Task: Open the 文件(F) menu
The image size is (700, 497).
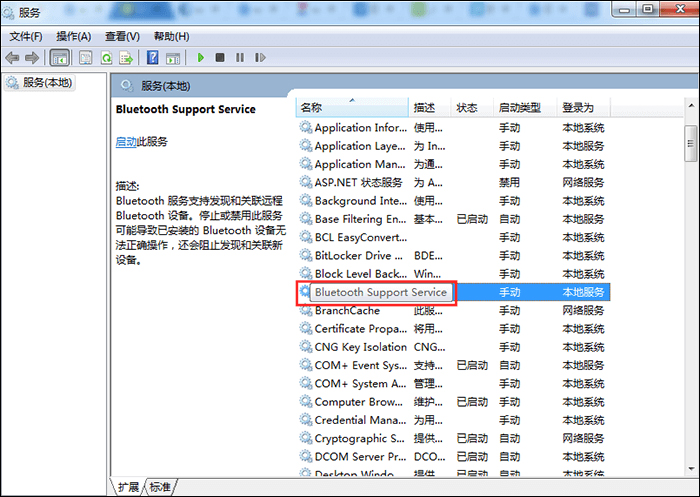Action: pos(27,36)
